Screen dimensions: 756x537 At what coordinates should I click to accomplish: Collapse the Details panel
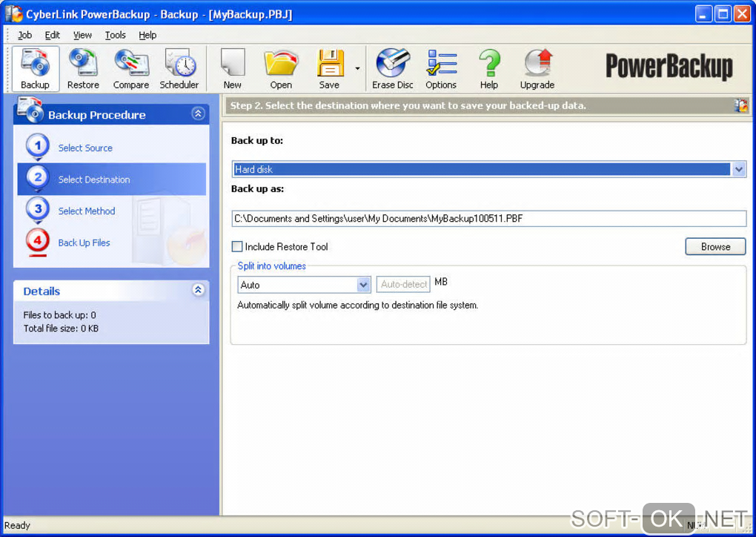198,289
